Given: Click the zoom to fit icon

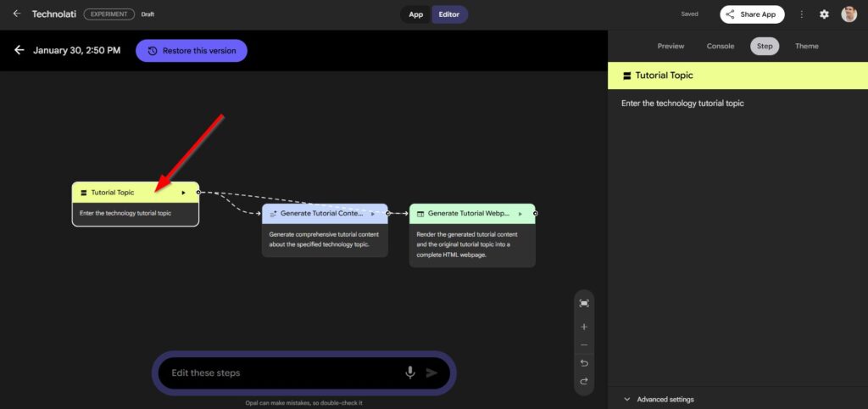Looking at the screenshot, I should coord(584,303).
